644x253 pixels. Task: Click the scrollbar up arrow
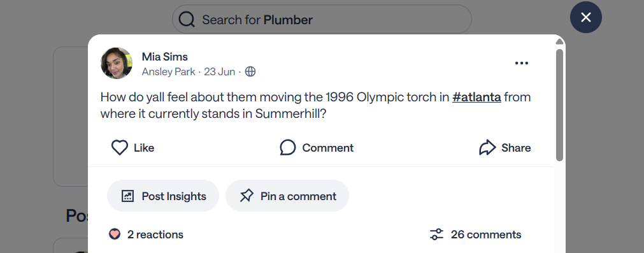click(x=559, y=41)
